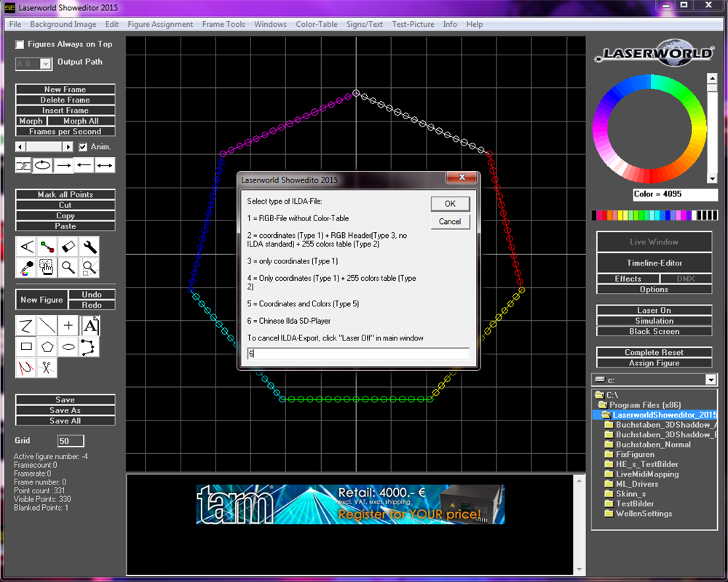Image resolution: width=728 pixels, height=582 pixels.
Task: Open the Signs/Text menu
Action: click(365, 24)
